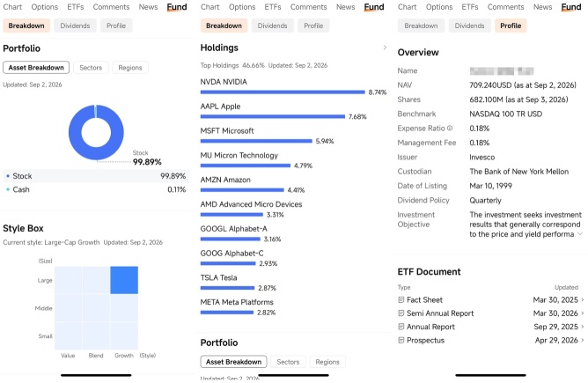The width and height of the screenshot is (588, 383).
Task: Tap the Dividends pill on the right screen
Action: (469, 26)
